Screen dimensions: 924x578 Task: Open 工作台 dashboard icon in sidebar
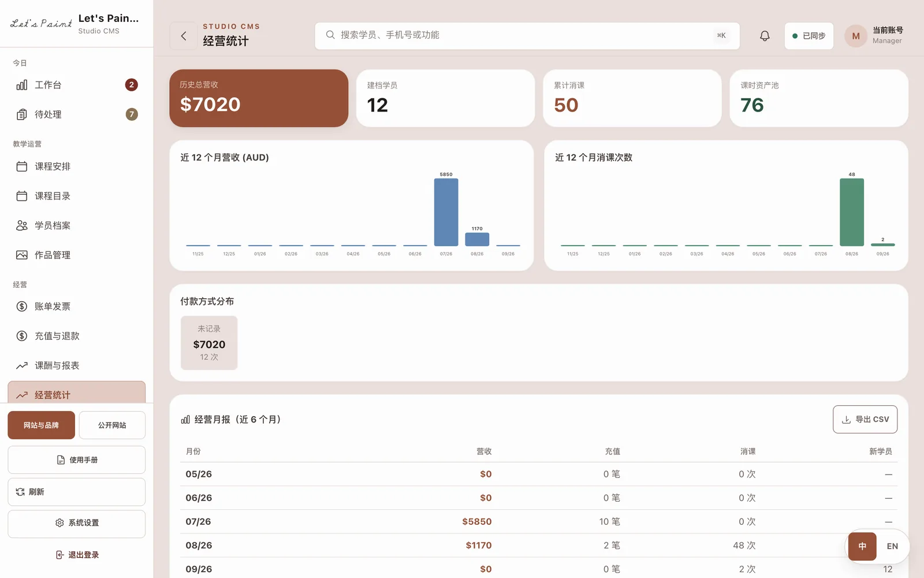pos(22,85)
